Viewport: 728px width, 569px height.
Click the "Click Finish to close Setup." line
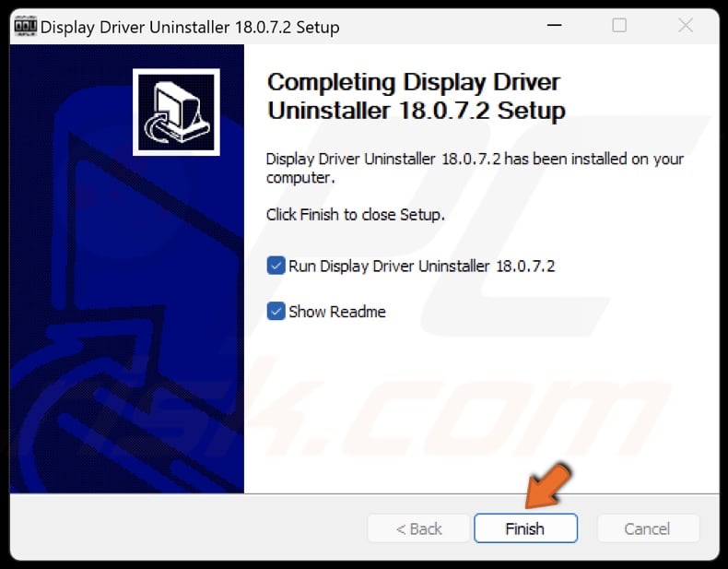tap(355, 215)
